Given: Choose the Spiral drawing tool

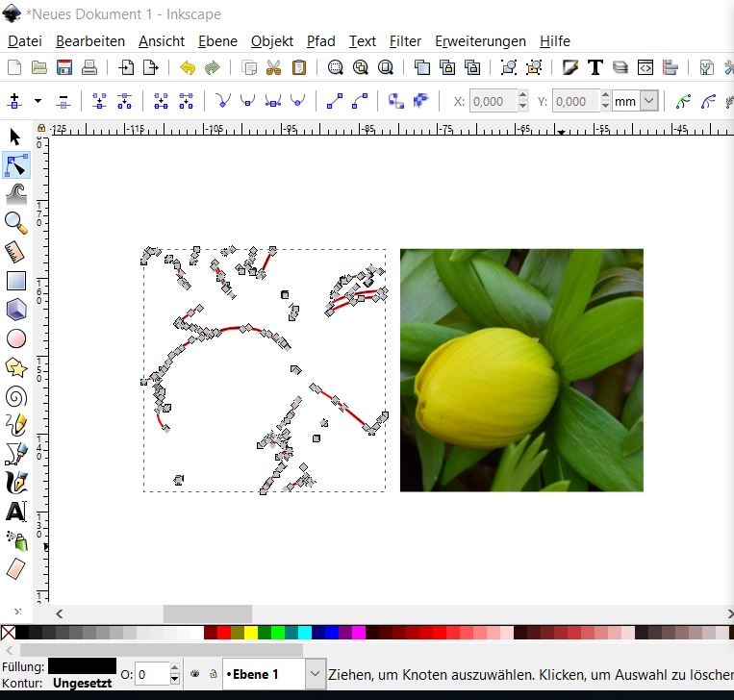Looking at the screenshot, I should click(x=16, y=396).
